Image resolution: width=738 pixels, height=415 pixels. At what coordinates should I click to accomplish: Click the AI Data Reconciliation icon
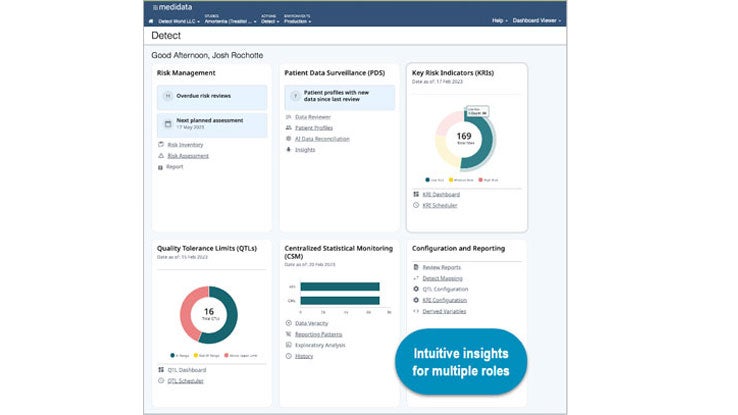289,139
